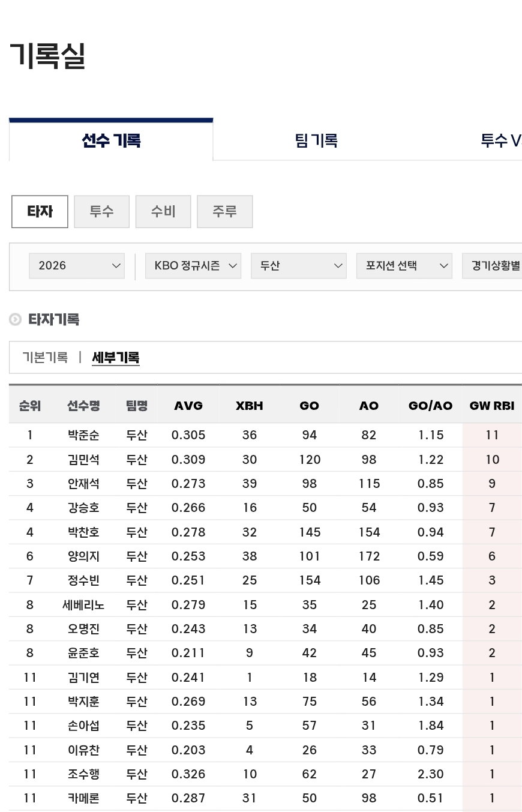Screen dimensions: 522x812
Task: Sort table by GO/AO column header
Action: [431, 406]
